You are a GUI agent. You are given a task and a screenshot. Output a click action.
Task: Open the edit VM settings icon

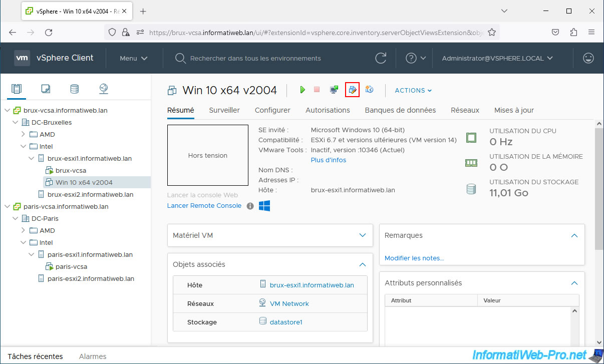[x=353, y=90]
